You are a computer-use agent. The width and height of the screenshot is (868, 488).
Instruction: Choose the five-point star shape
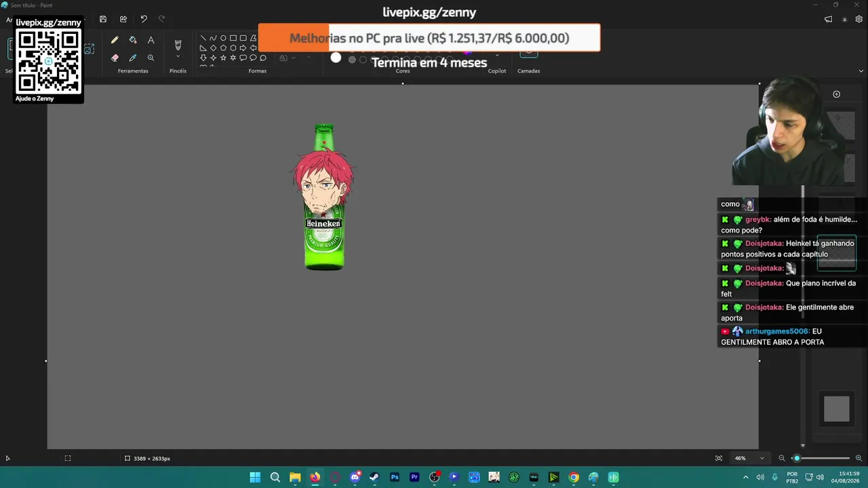pyautogui.click(x=223, y=58)
